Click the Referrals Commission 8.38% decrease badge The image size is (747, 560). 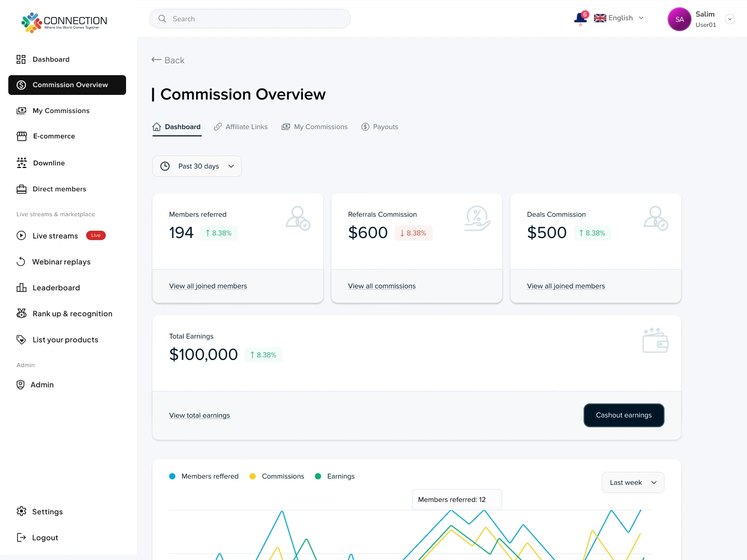(x=413, y=233)
